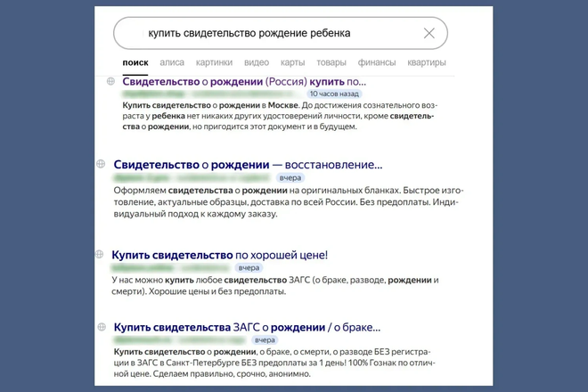Select the поиск tab
588x392 pixels.
coord(135,62)
